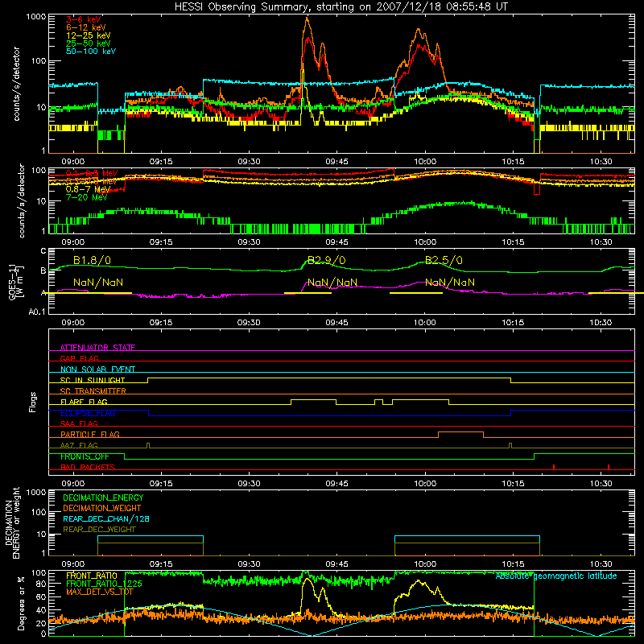Click the 10:00 tick under the GOES panel
This screenshot has width=644, height=644.
(x=425, y=323)
